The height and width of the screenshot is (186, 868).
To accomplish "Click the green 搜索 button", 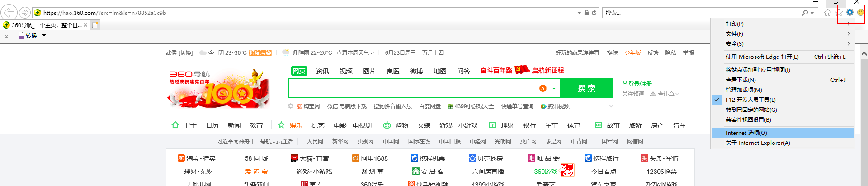I will pos(586,88).
